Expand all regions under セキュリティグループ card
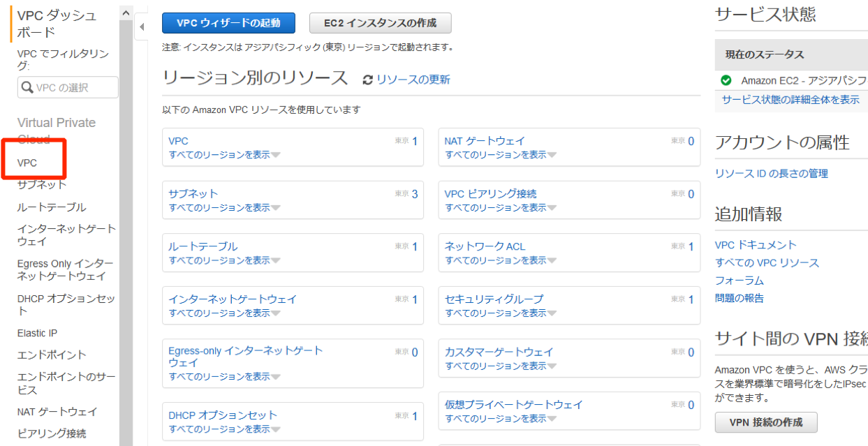 click(x=501, y=313)
